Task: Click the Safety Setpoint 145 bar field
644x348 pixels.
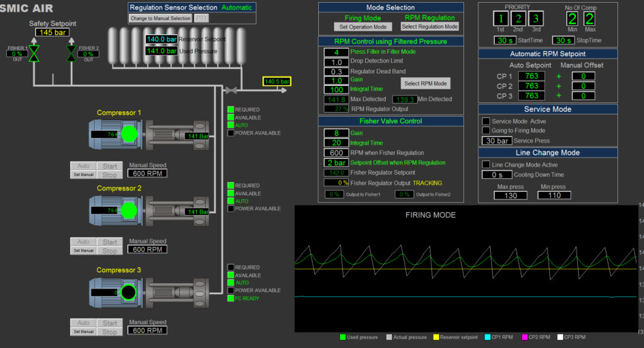Action: point(52,32)
